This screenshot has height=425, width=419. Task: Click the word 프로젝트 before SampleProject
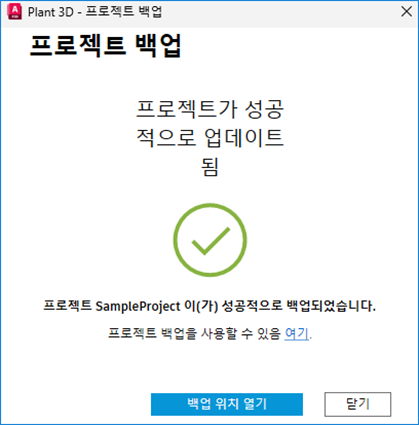(x=68, y=305)
